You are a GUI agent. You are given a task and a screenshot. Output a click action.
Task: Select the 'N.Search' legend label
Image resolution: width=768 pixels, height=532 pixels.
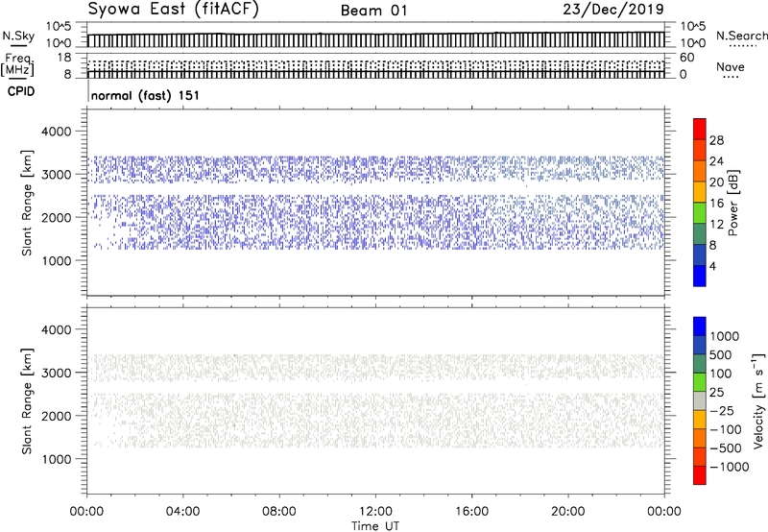[x=741, y=36]
